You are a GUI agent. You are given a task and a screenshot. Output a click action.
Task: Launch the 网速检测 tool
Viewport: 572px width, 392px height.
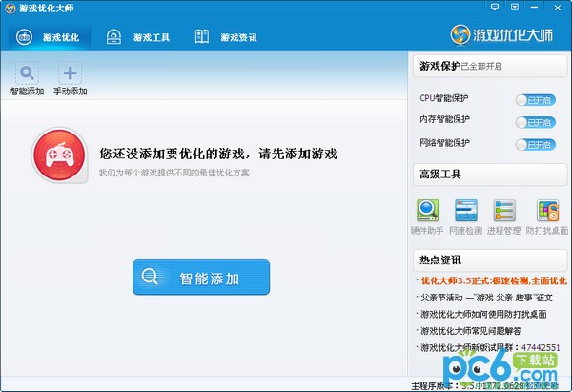(x=466, y=217)
